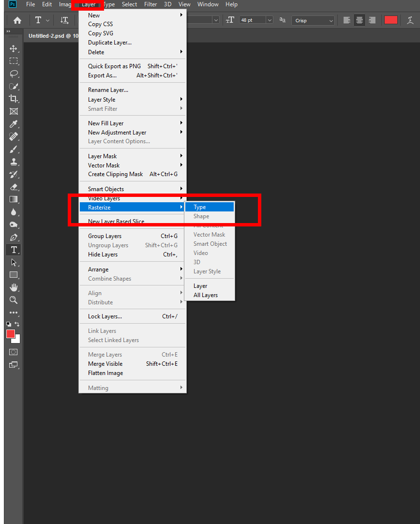The width and height of the screenshot is (420, 524).
Task: Select the Eraser tool
Action: coord(14,187)
